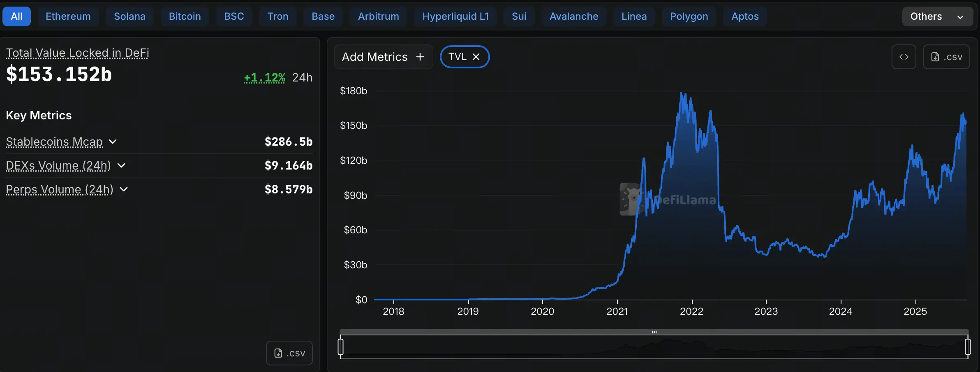
Task: Expand DEXs Volume (24h) chevron
Action: (121, 165)
